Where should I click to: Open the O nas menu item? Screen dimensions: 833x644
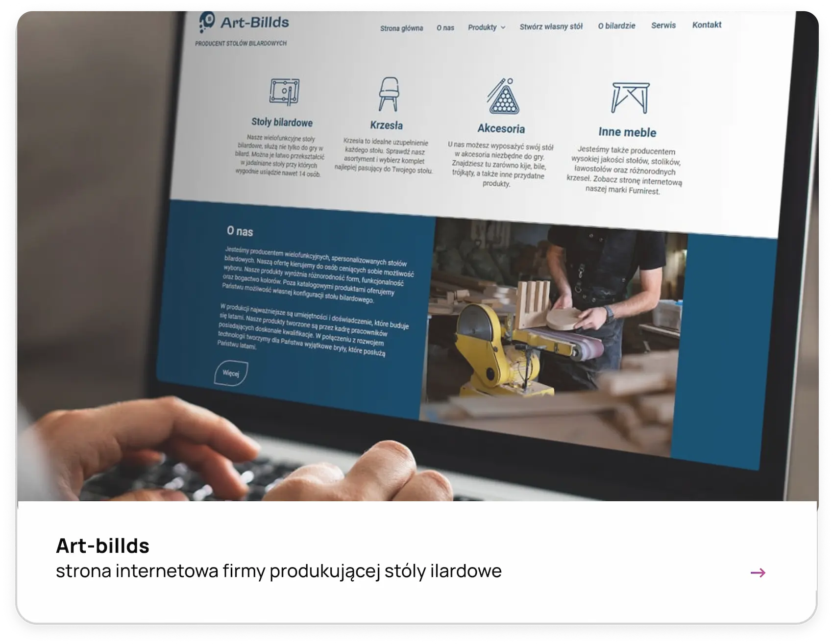point(445,28)
